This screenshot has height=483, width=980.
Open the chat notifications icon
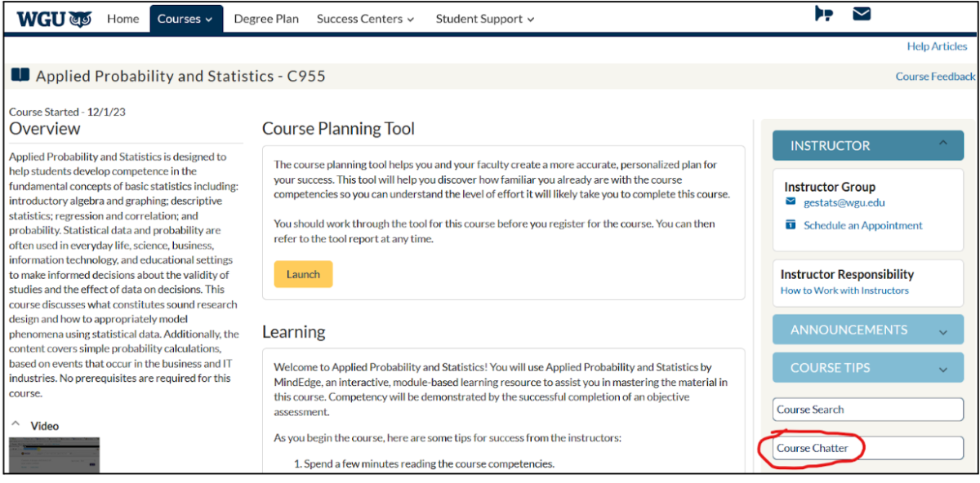823,14
